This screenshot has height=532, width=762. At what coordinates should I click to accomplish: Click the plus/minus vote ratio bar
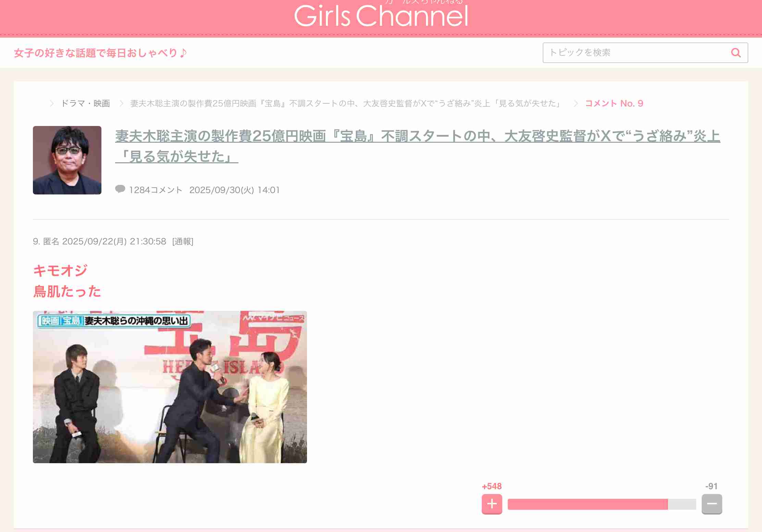602,504
